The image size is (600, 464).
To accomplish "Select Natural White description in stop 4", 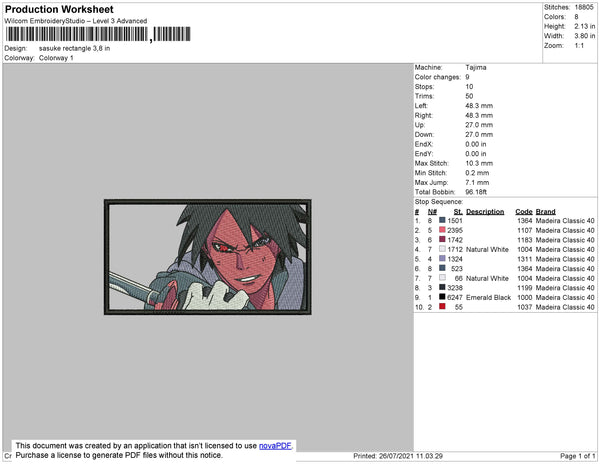I will click(487, 249).
